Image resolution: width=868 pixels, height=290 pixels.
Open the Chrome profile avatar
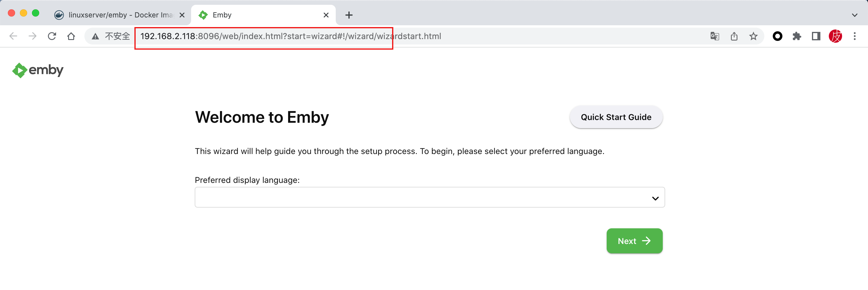click(835, 36)
